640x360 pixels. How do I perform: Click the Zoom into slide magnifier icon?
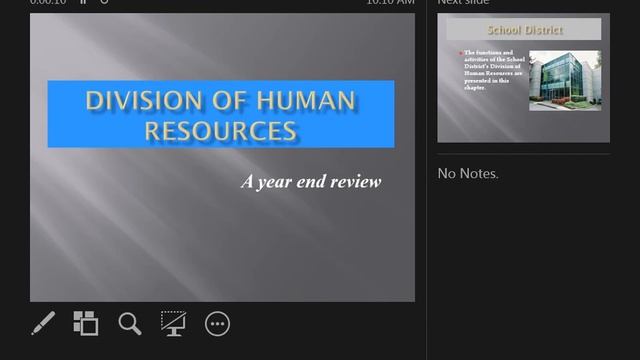click(130, 324)
